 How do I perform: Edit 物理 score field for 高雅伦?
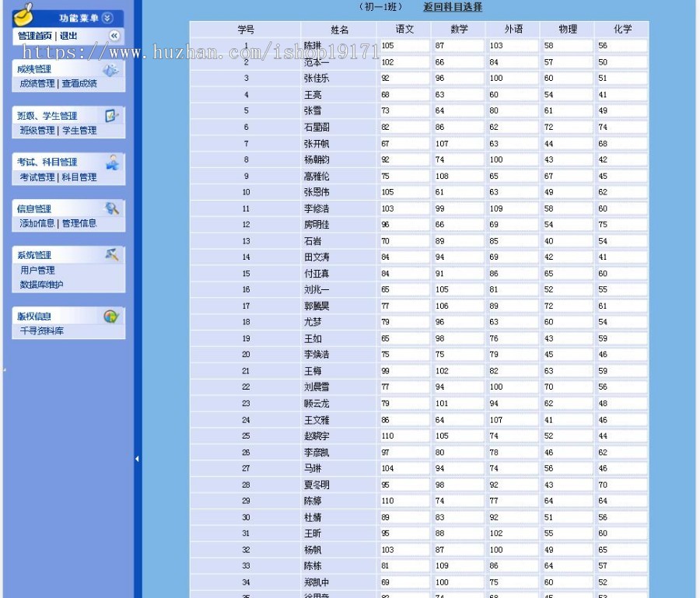[x=568, y=177]
